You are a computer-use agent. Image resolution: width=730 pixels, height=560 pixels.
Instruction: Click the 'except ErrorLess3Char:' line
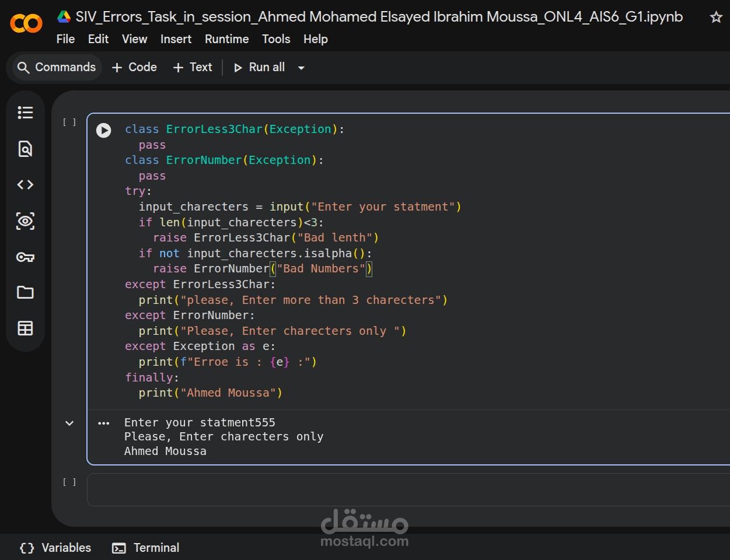[200, 284]
